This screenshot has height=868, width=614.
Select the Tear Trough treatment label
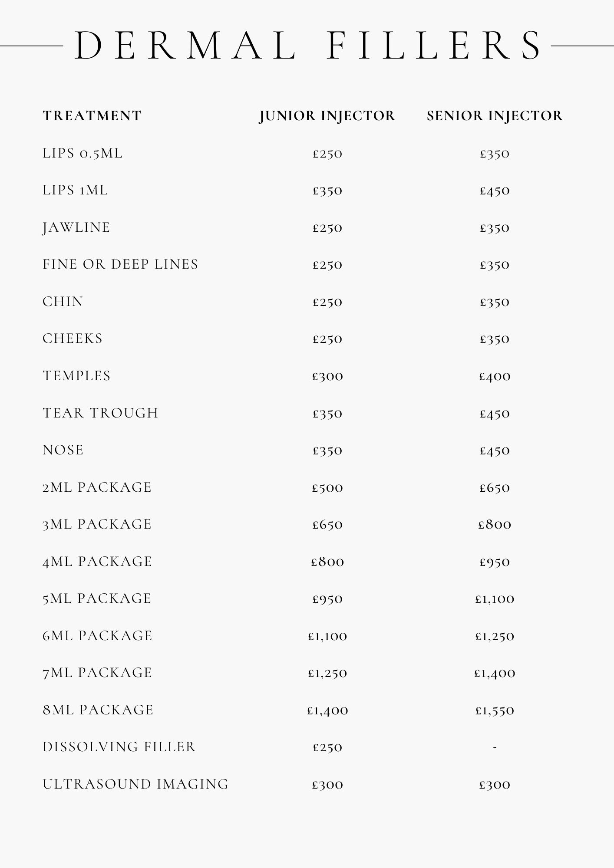100,413
